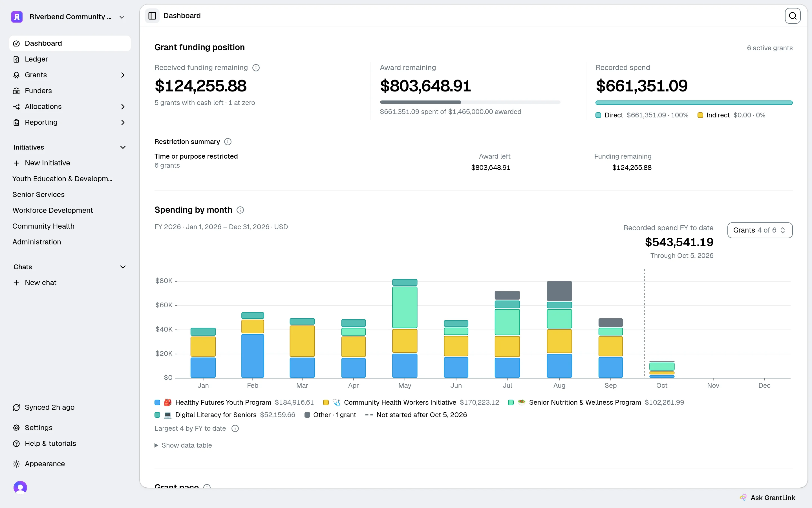Open the Grants 4 of 6 dropdown

click(x=760, y=230)
